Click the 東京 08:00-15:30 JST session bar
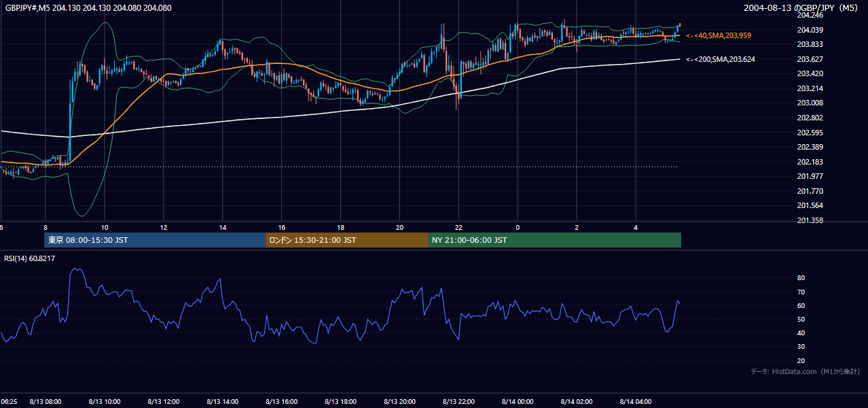 [155, 240]
